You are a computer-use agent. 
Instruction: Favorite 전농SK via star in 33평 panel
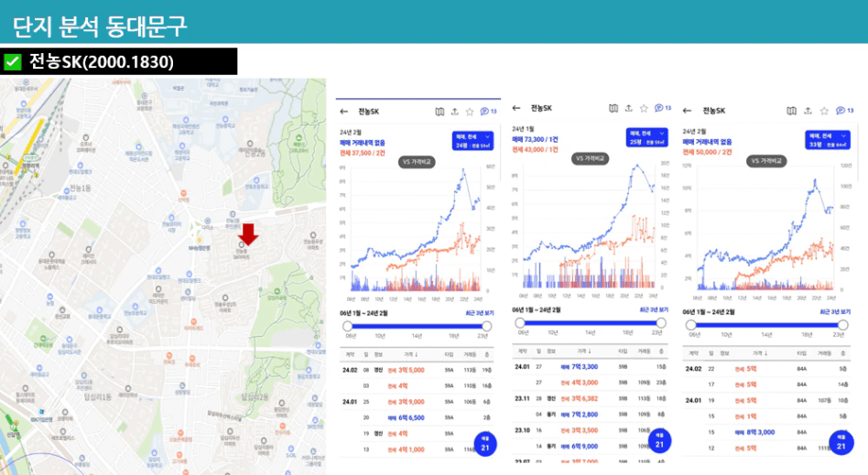pyautogui.click(x=824, y=112)
